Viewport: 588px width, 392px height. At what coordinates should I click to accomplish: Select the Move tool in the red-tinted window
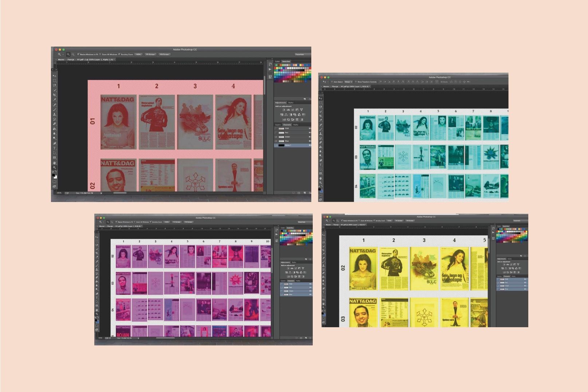coord(55,76)
